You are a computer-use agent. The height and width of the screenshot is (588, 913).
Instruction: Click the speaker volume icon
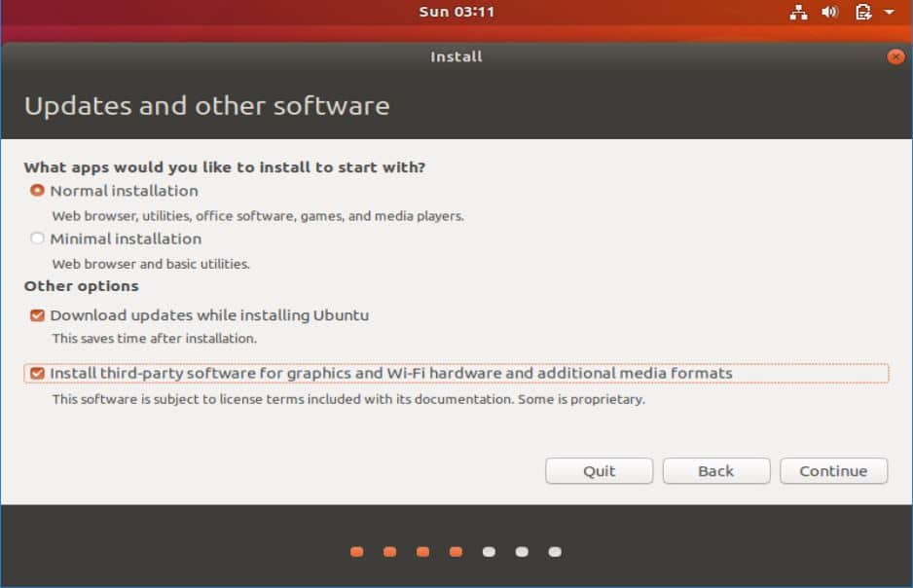[x=828, y=13]
